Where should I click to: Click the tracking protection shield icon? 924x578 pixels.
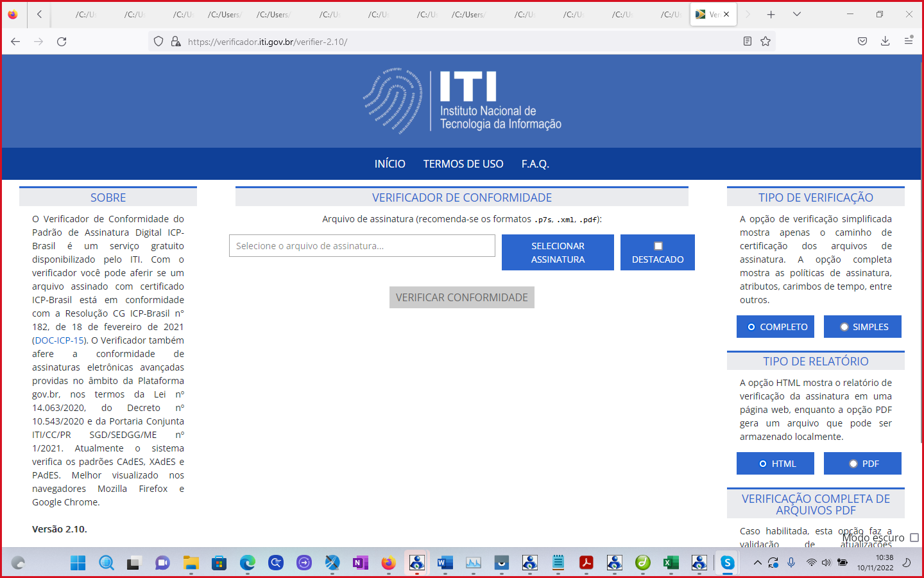click(158, 42)
